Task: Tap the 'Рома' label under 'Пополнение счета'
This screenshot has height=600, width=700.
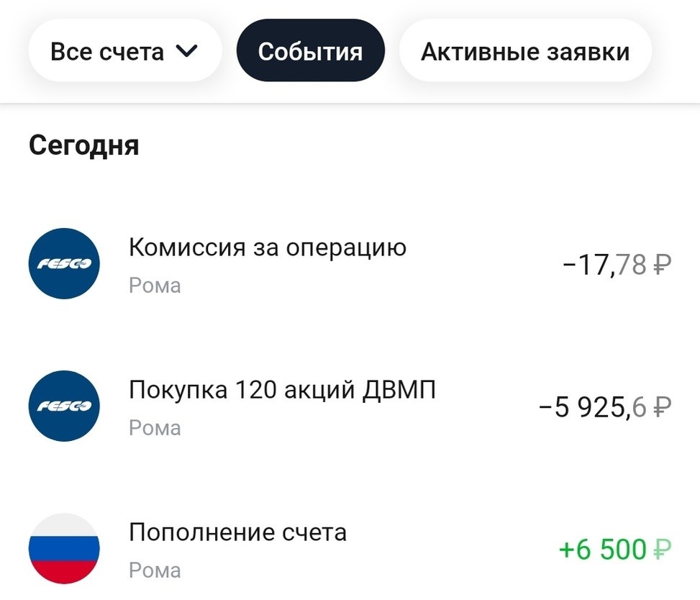Action: tap(155, 571)
